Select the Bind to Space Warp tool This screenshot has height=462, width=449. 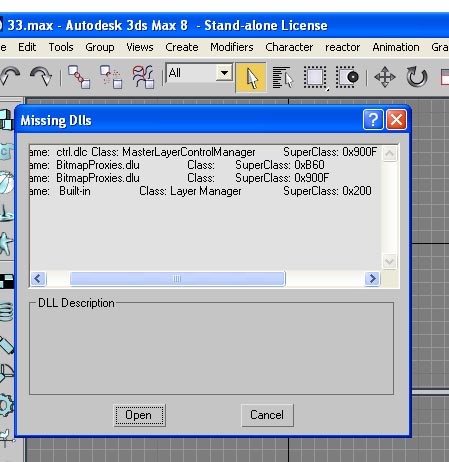tap(143, 77)
